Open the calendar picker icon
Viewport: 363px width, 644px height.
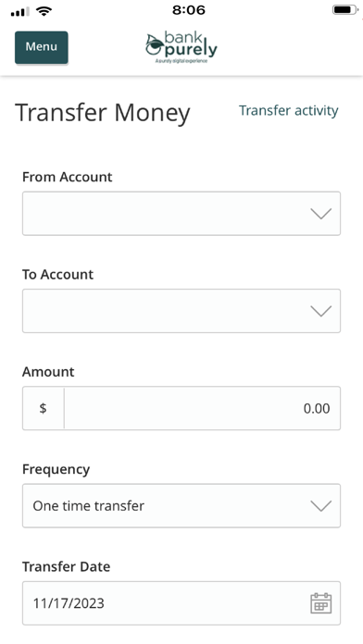pyautogui.click(x=320, y=603)
